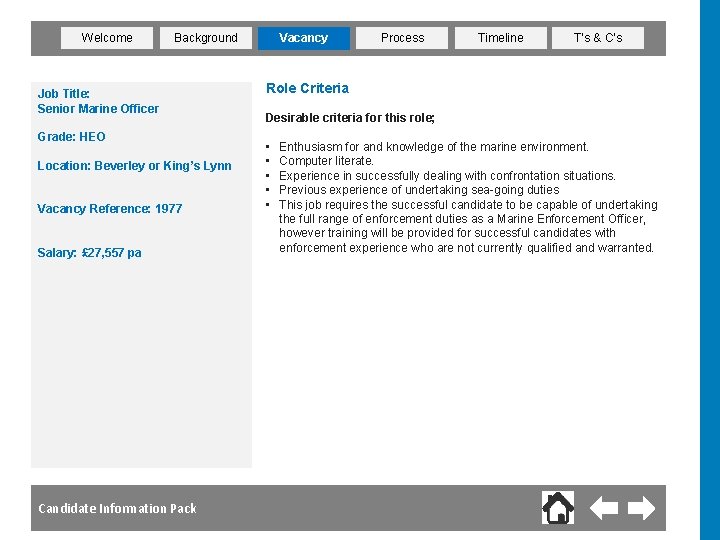Click 'Vacancy Reference: 1977' text
Viewport: 720px width, 540px height.
click(109, 209)
